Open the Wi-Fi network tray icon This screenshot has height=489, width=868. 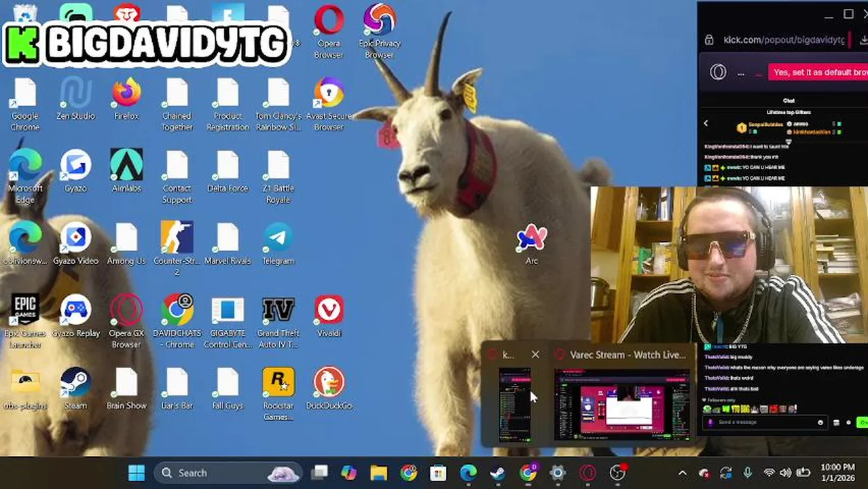point(770,473)
